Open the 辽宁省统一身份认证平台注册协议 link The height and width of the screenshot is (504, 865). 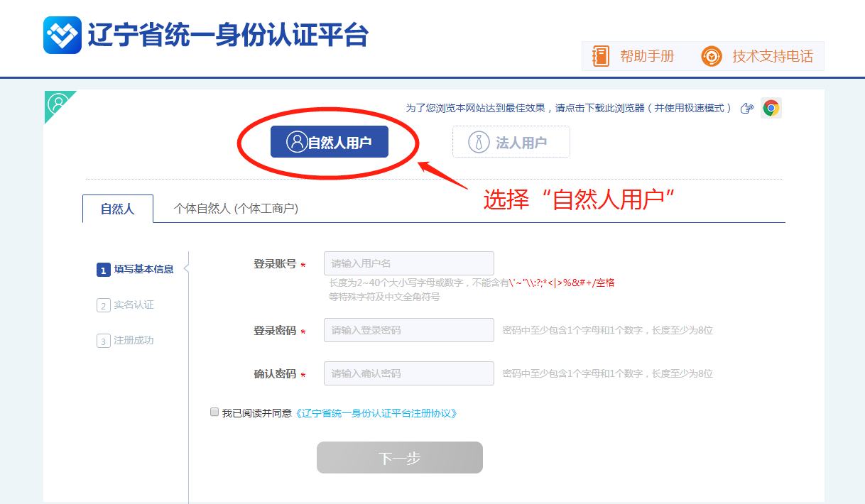click(375, 412)
